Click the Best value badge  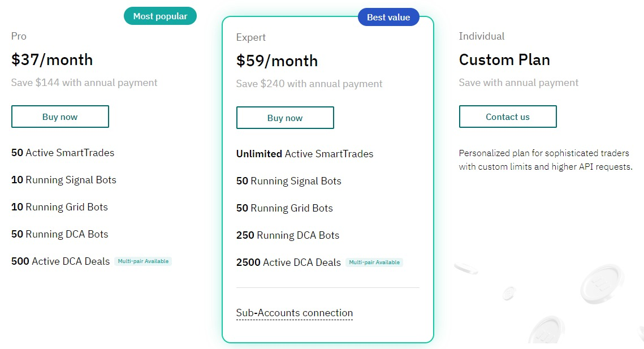[388, 18]
